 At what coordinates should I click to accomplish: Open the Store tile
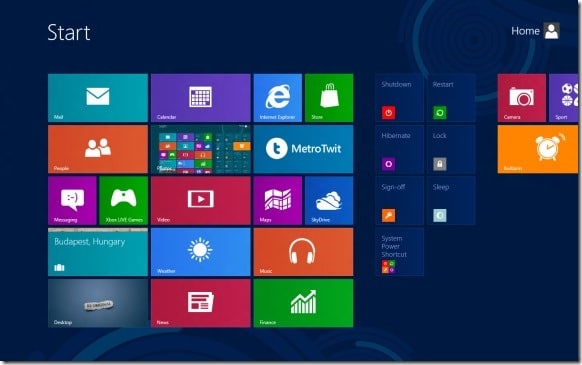pos(329,98)
